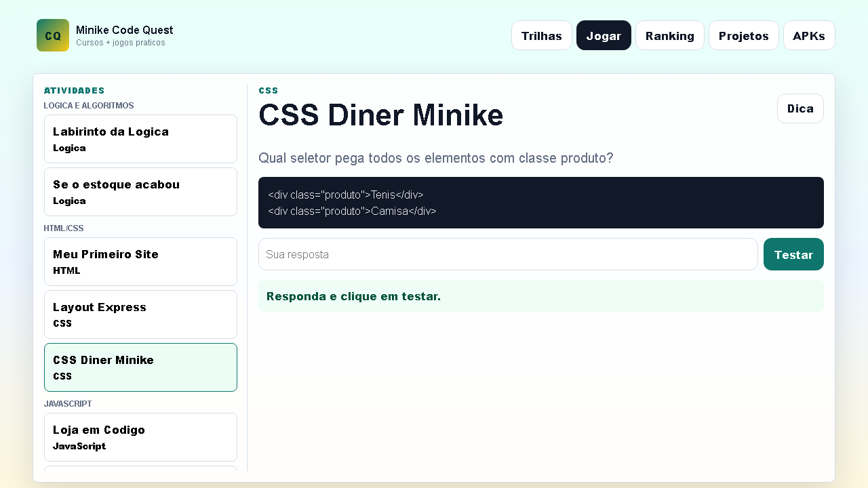Click the CQ logo icon
This screenshot has height=488, width=868.
pyautogui.click(x=53, y=35)
